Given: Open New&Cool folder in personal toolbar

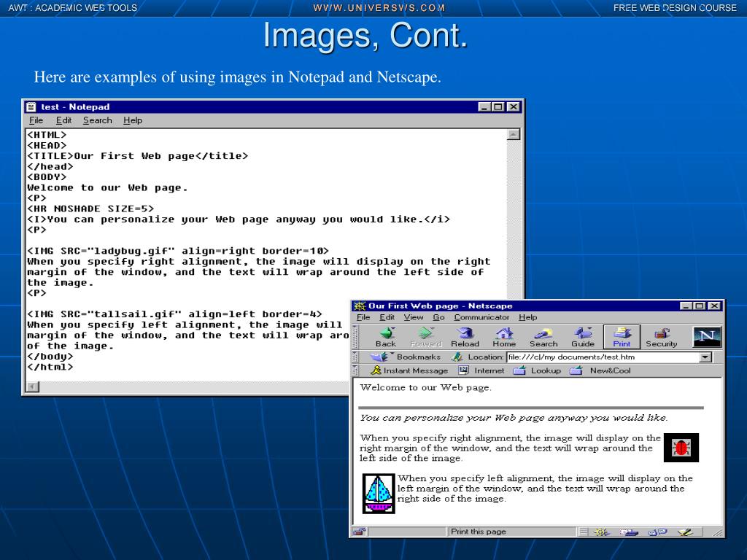Looking at the screenshot, I should (600, 370).
